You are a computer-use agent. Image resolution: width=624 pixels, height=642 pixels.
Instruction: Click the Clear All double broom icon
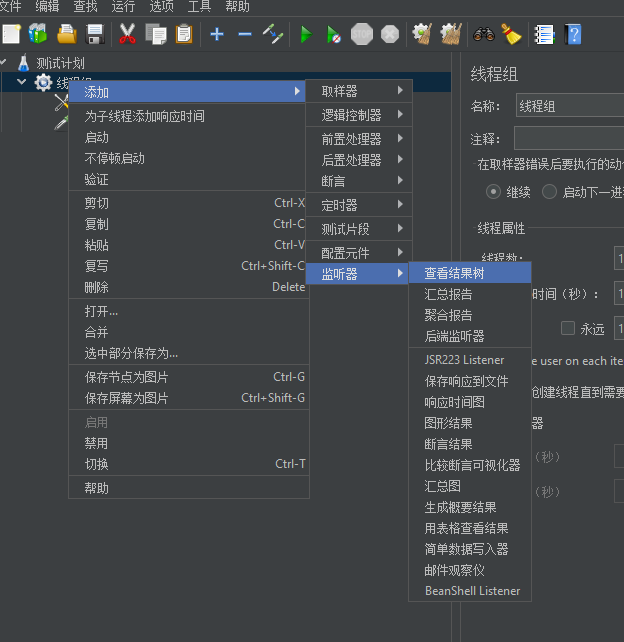point(451,34)
